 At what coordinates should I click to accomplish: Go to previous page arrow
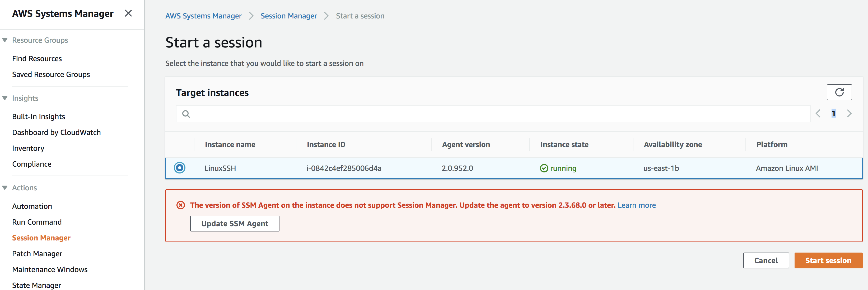(x=818, y=113)
